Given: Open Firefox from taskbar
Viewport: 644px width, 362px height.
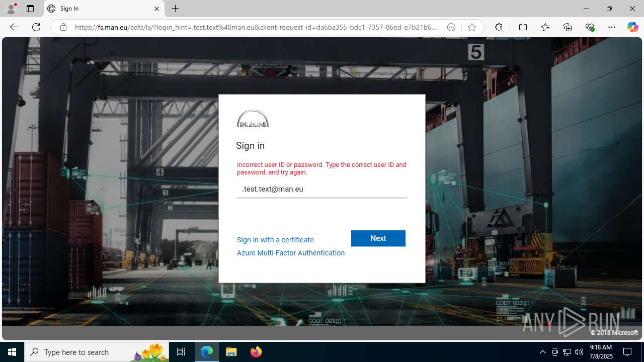Looking at the screenshot, I should 256,352.
